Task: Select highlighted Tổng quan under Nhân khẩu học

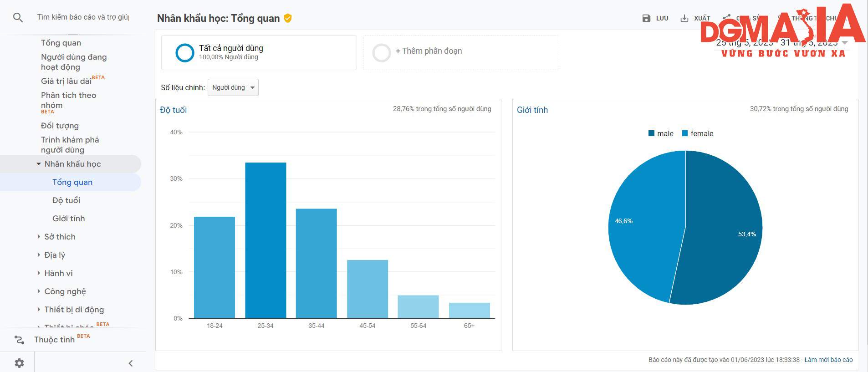Action: pyautogui.click(x=72, y=182)
